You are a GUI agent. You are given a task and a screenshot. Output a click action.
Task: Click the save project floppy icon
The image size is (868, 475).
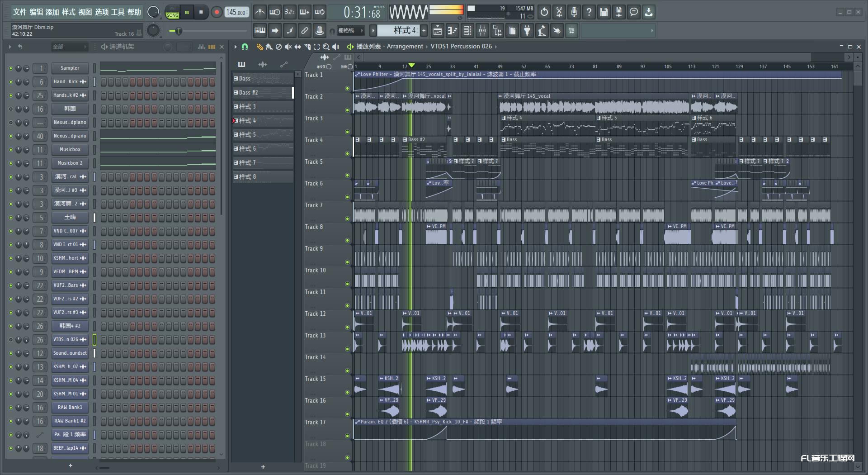[604, 12]
